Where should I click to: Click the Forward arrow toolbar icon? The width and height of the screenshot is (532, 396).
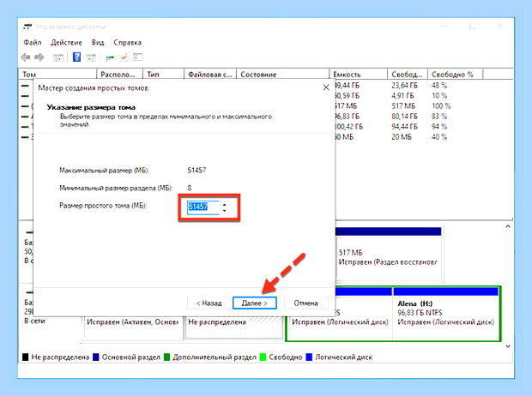click(x=39, y=57)
